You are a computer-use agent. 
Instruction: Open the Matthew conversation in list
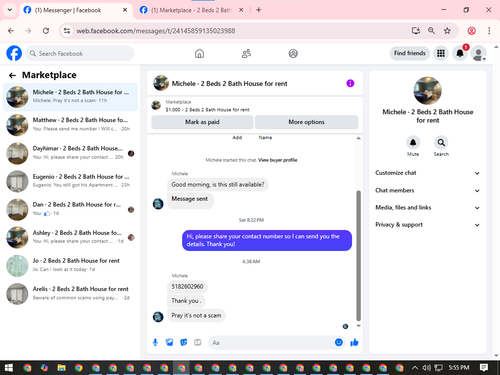(70, 125)
